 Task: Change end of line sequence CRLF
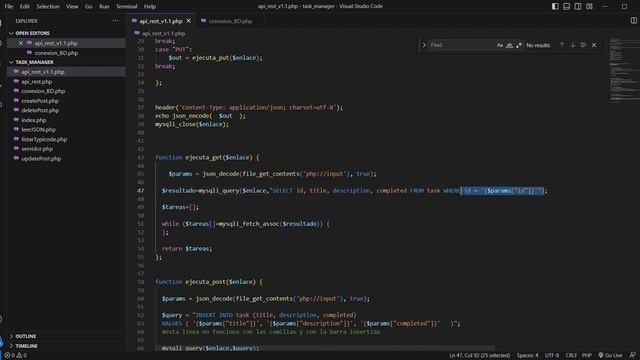click(571, 356)
